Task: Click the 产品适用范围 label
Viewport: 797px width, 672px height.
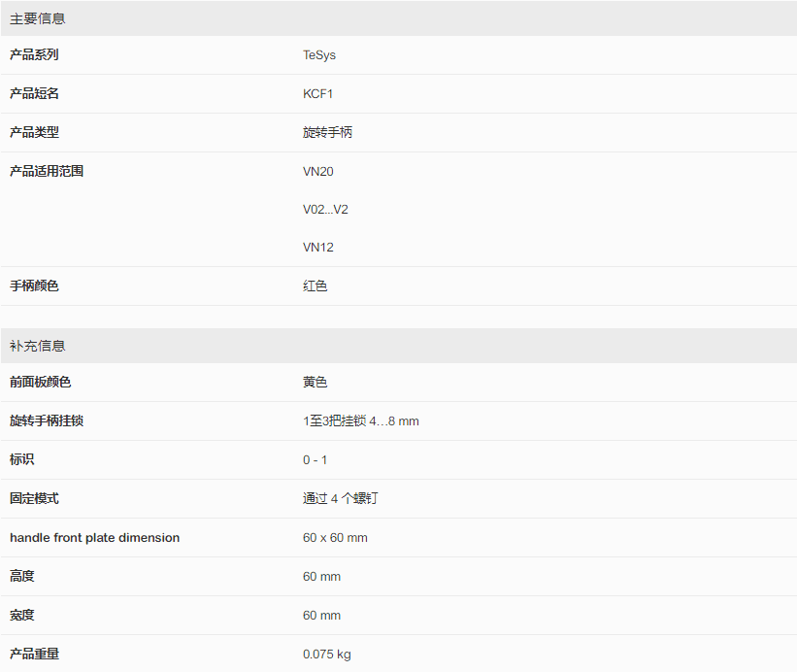Action: (47, 171)
